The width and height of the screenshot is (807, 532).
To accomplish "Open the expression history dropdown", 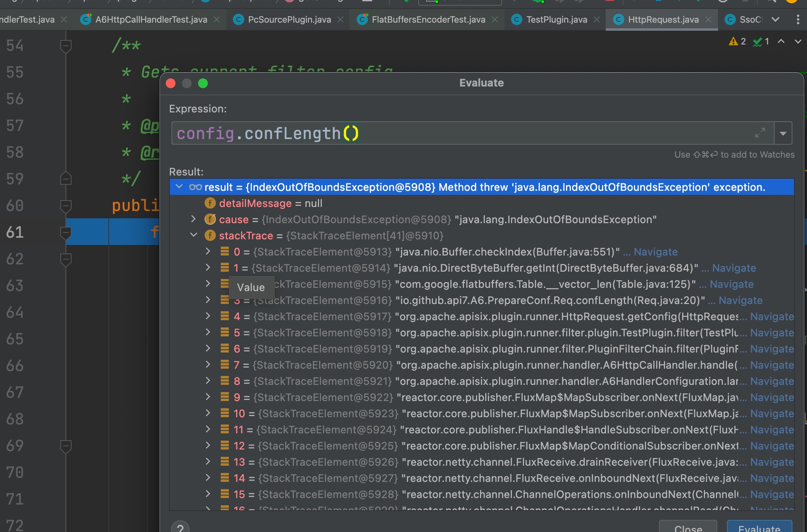I will [x=783, y=133].
